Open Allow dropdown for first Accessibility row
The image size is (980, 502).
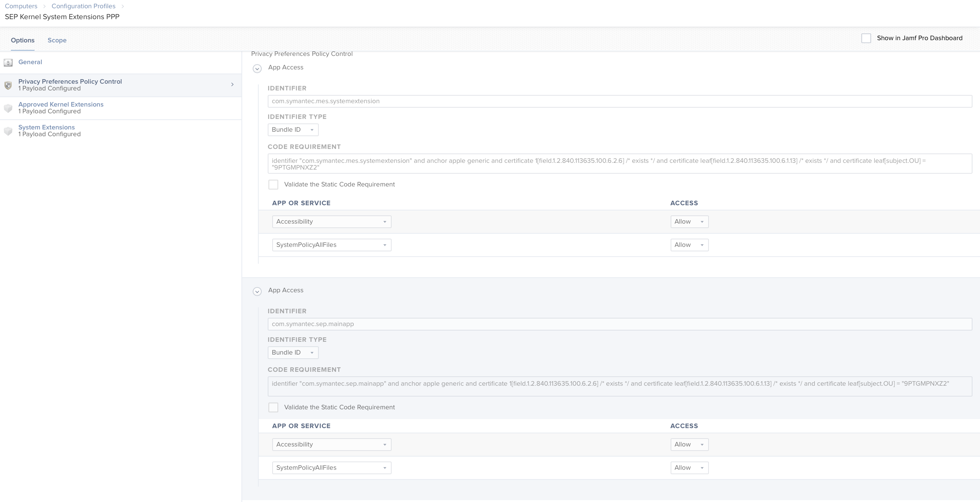click(x=689, y=222)
